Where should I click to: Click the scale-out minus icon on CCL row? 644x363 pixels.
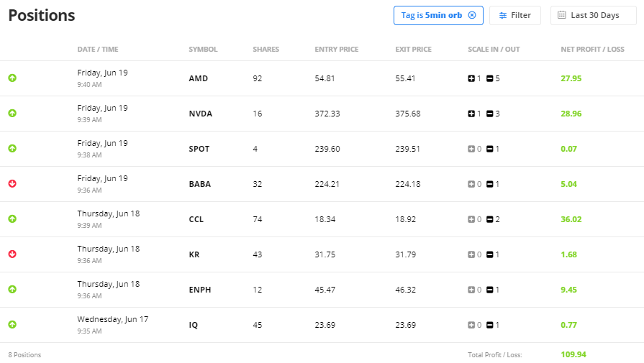click(x=489, y=219)
